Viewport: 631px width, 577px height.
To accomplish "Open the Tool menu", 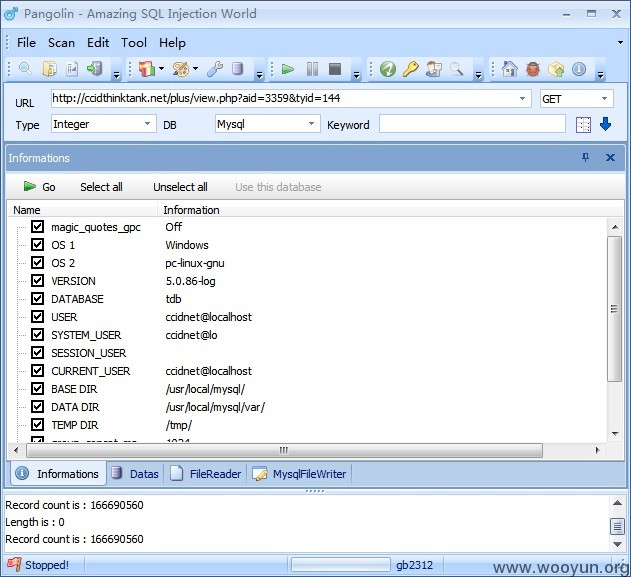I will pyautogui.click(x=134, y=43).
